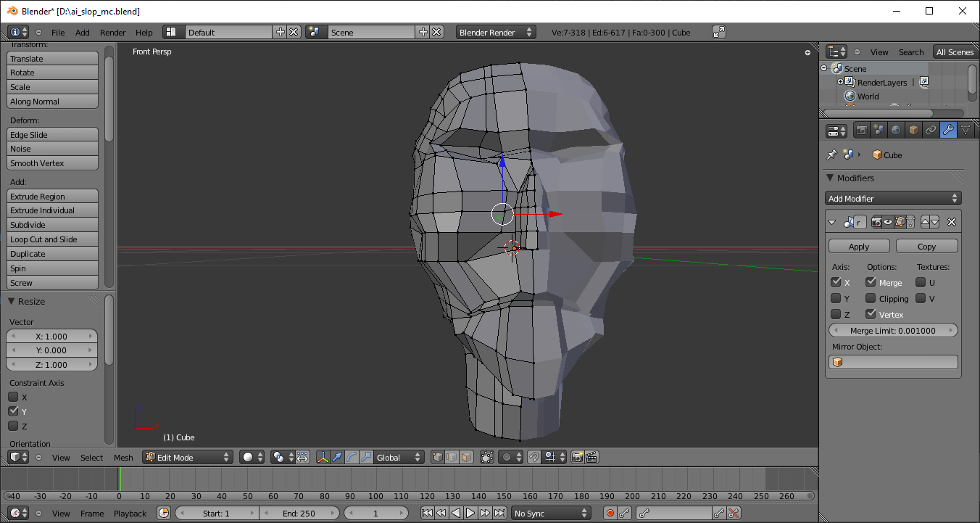Open the Render properties camera tab
980x523 pixels.
pos(861,131)
